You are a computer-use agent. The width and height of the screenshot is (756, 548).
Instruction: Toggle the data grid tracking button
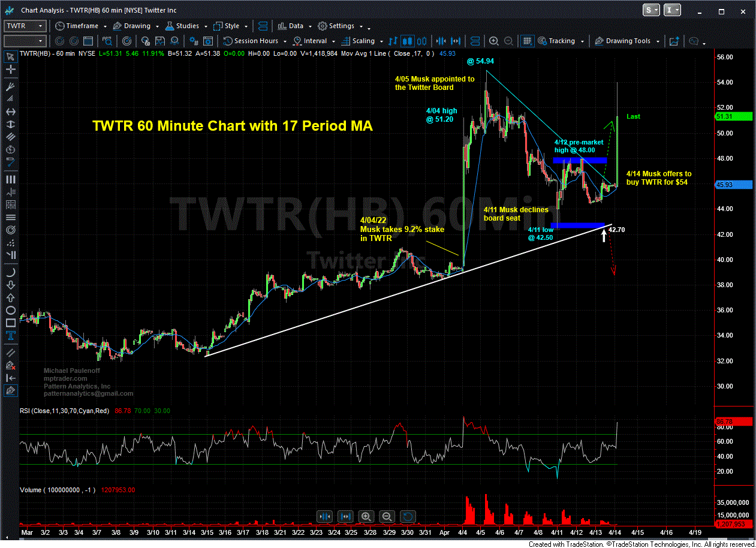point(527,41)
